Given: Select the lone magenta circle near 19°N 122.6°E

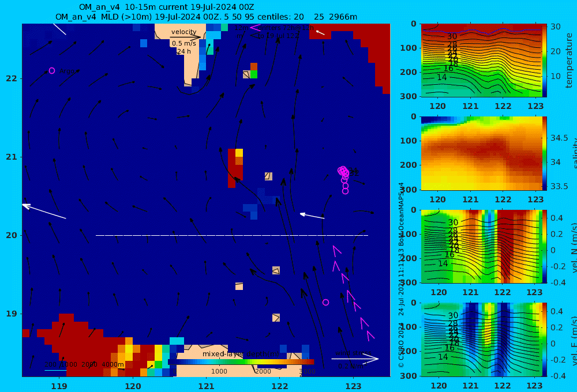Looking at the screenshot, I should pos(325,302).
